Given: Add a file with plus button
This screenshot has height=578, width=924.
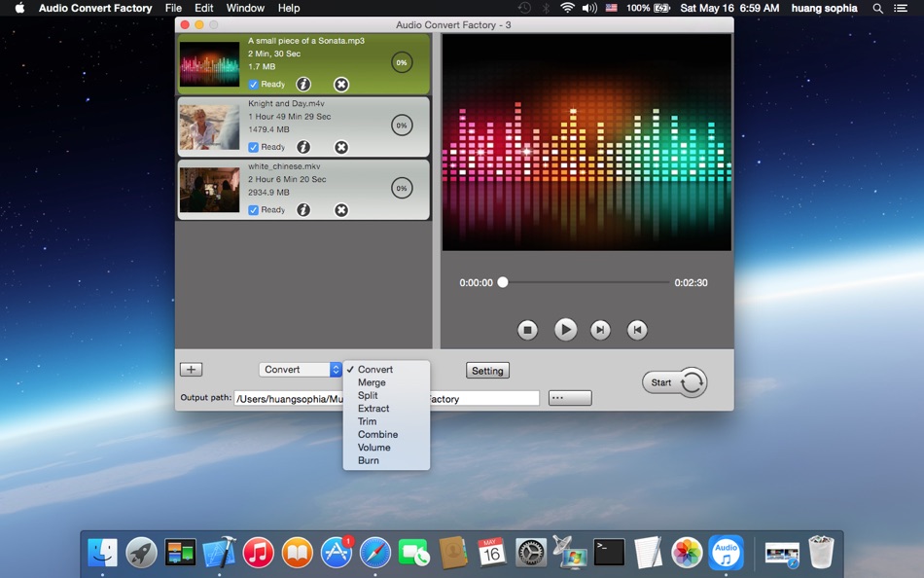Looking at the screenshot, I should tap(191, 369).
